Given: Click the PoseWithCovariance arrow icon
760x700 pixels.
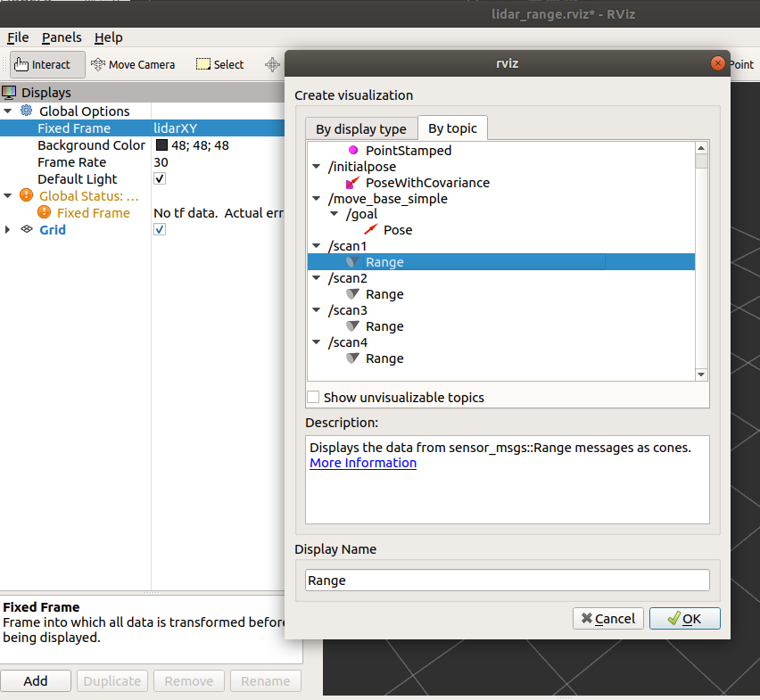Looking at the screenshot, I should point(353,183).
